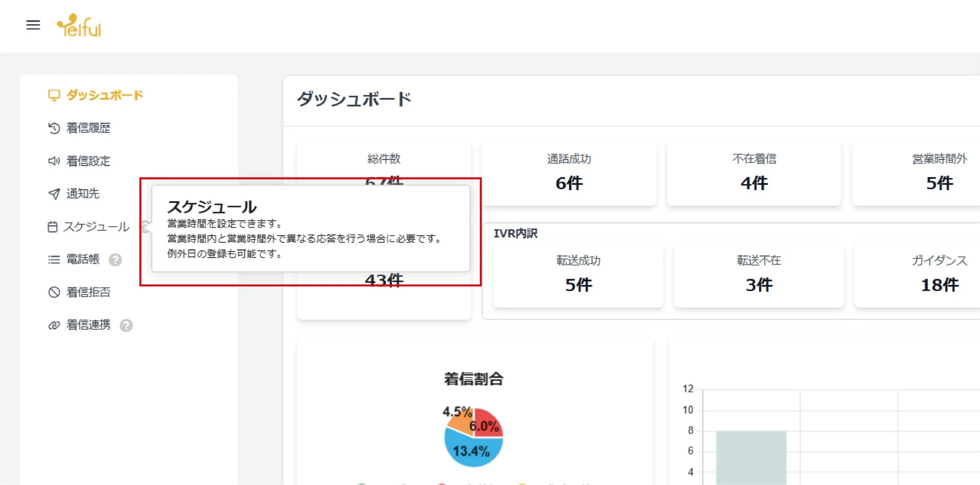Open the スケジュール page from sidebar
980x485 pixels.
click(96, 227)
